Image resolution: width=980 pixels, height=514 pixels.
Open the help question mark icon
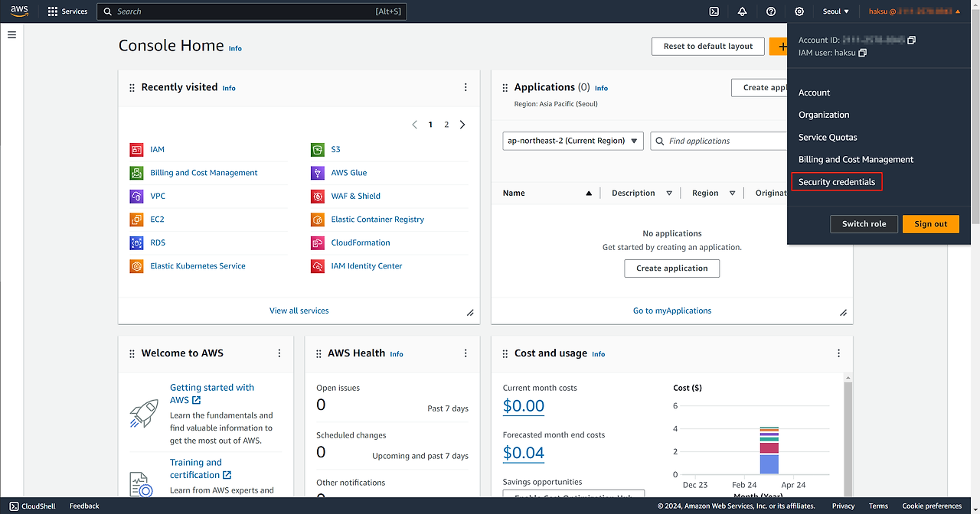771,11
